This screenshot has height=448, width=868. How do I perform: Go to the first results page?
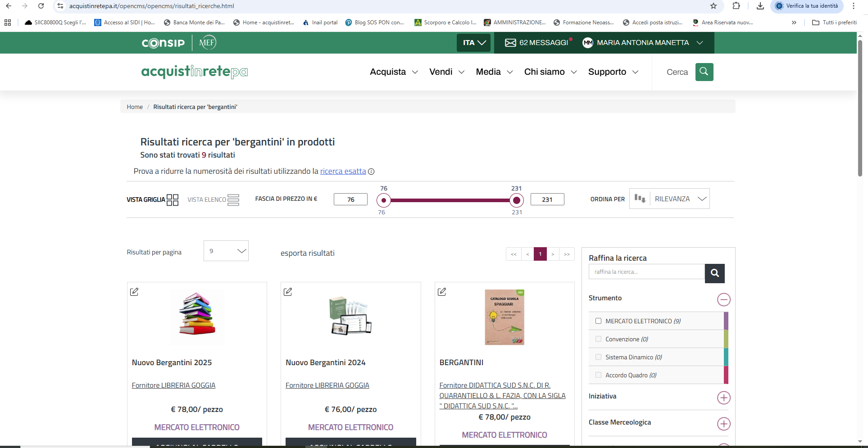[x=514, y=254]
